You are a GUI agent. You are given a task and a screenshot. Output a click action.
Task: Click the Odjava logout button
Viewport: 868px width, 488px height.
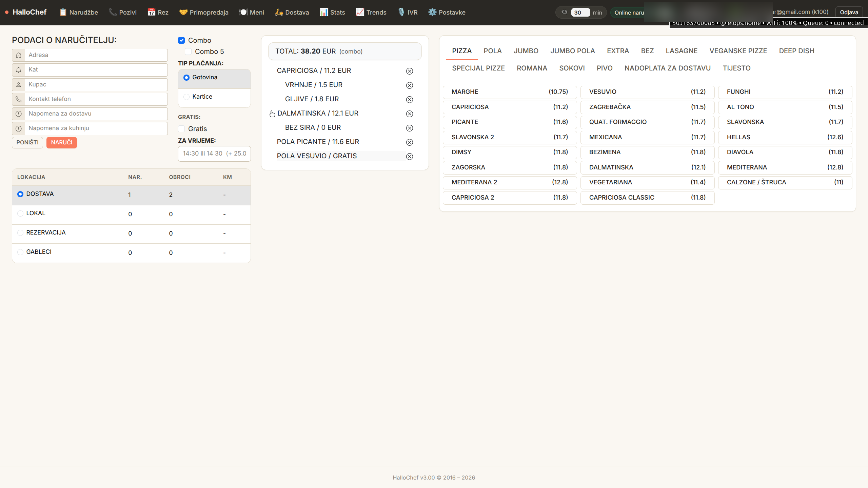tap(849, 12)
